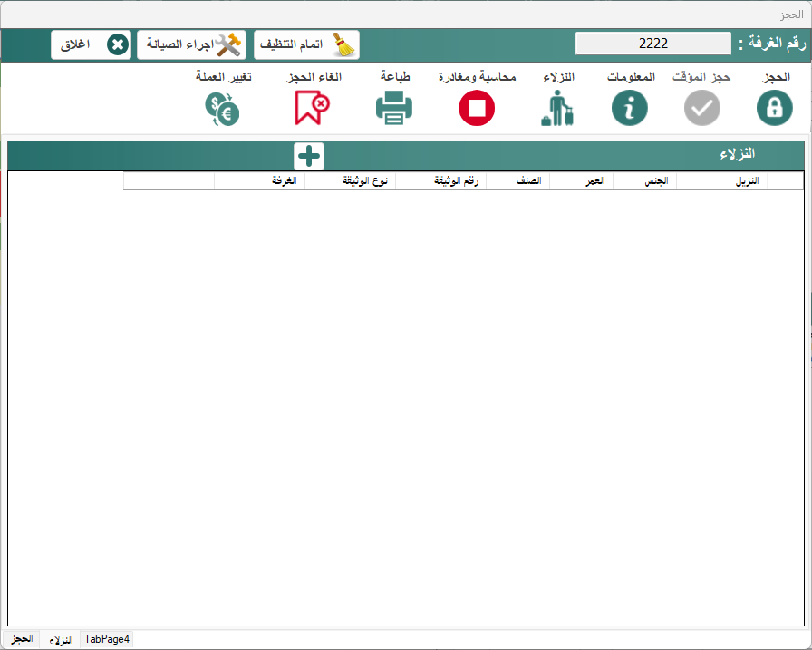Click the محاسبة ومغادرة label text
Screen dimensions: 812x650
point(477,77)
